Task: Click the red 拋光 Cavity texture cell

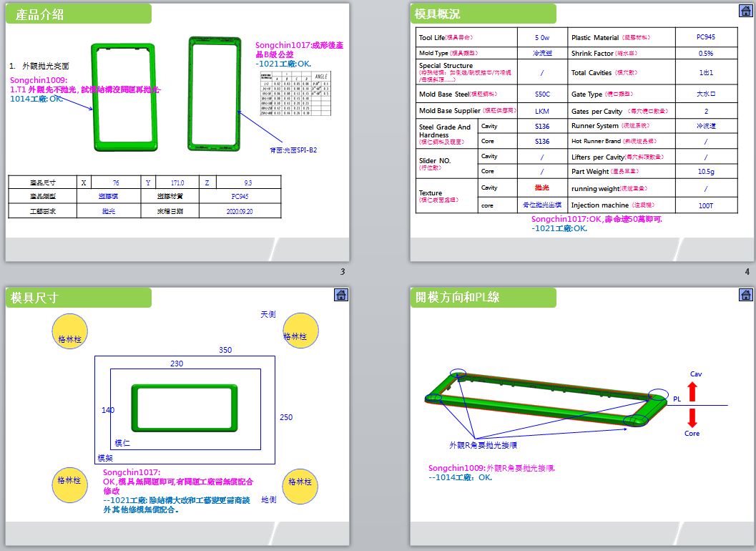Action: click(x=541, y=187)
